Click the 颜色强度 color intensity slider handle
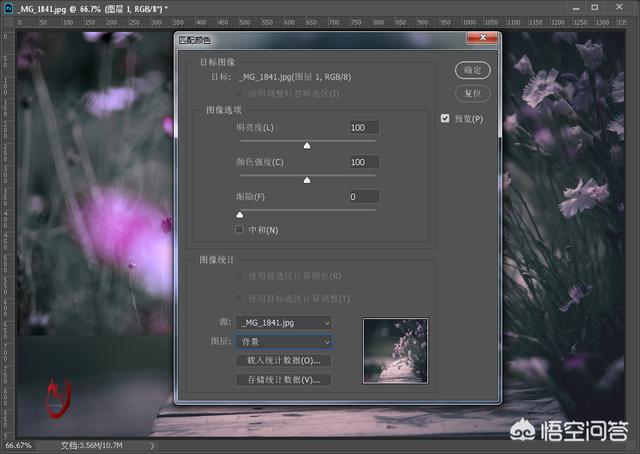The width and height of the screenshot is (640, 454). (x=307, y=180)
